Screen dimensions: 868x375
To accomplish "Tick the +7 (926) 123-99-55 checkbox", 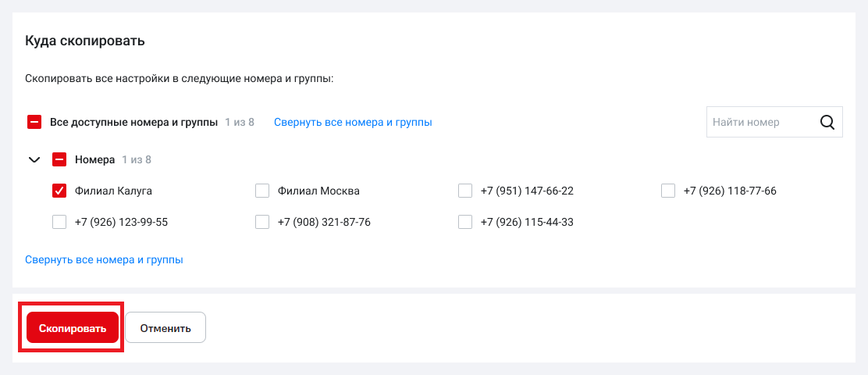I will click(x=59, y=222).
